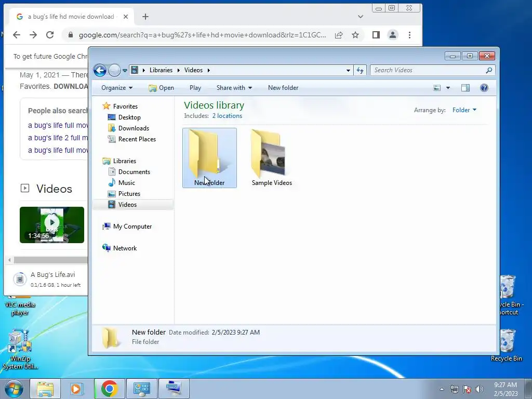The image size is (532, 399).
Task: Toggle Chrome's side panel icon
Action: click(376, 35)
